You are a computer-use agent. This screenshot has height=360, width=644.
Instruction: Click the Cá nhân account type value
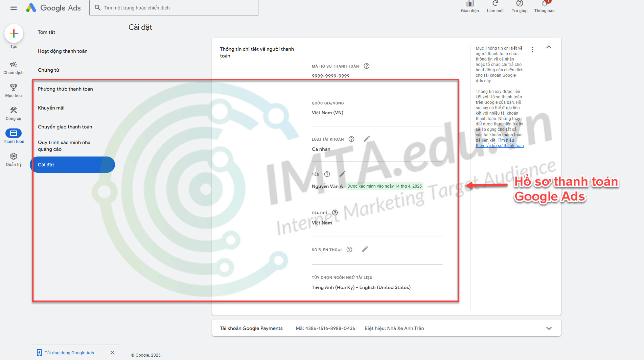[321, 149]
